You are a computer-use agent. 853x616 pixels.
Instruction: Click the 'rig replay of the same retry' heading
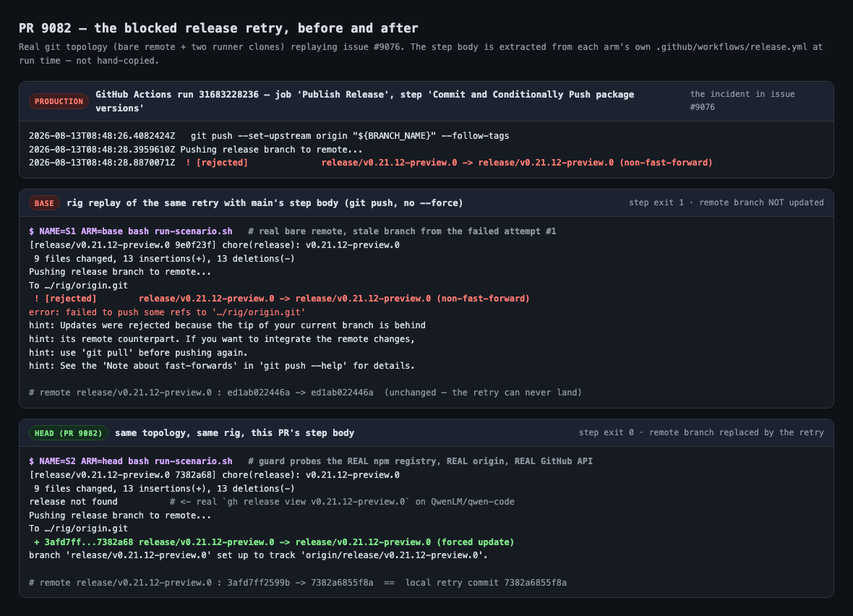265,203
